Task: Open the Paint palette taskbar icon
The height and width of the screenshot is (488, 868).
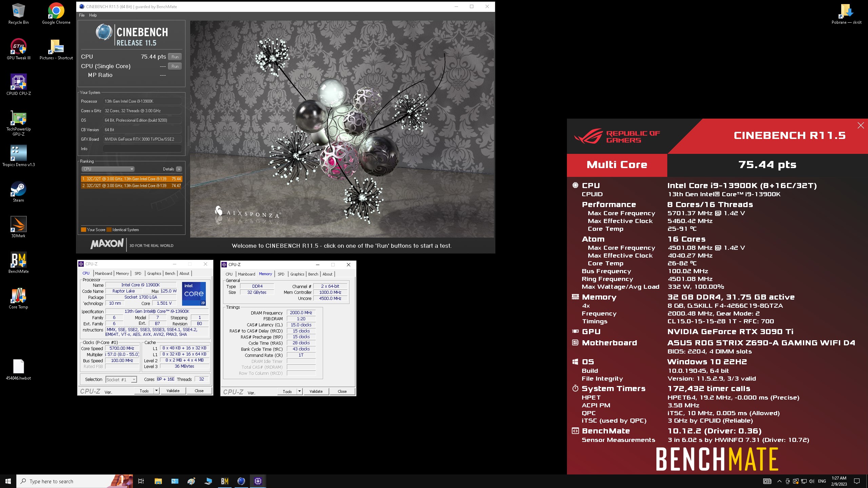Action: [x=191, y=481]
